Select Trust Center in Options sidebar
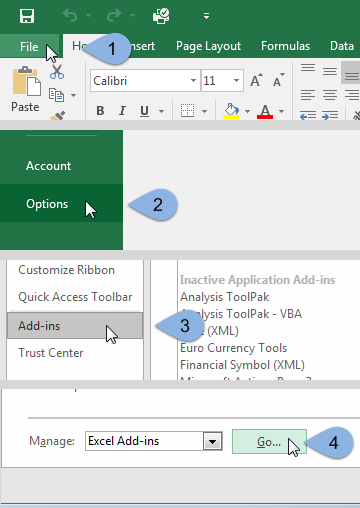360x508 pixels. 51,353
